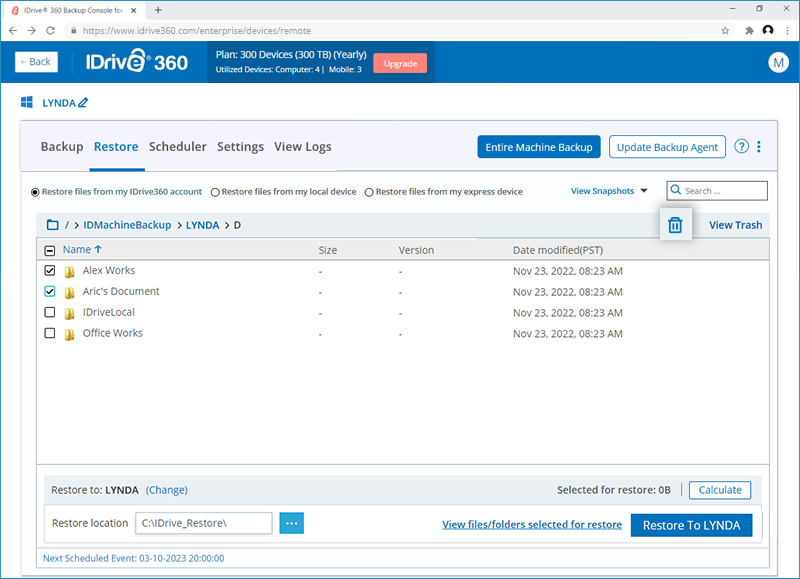Open View files/folders selected for restore link
Screen dimensions: 800x579
pyautogui.click(x=532, y=524)
